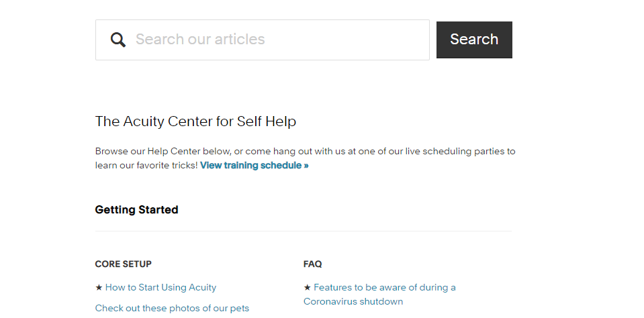
Task: Click the FAQ column heading
Action: (x=312, y=264)
